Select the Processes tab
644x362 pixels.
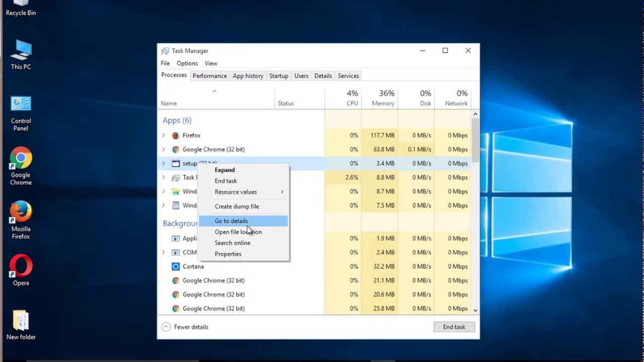(x=174, y=75)
